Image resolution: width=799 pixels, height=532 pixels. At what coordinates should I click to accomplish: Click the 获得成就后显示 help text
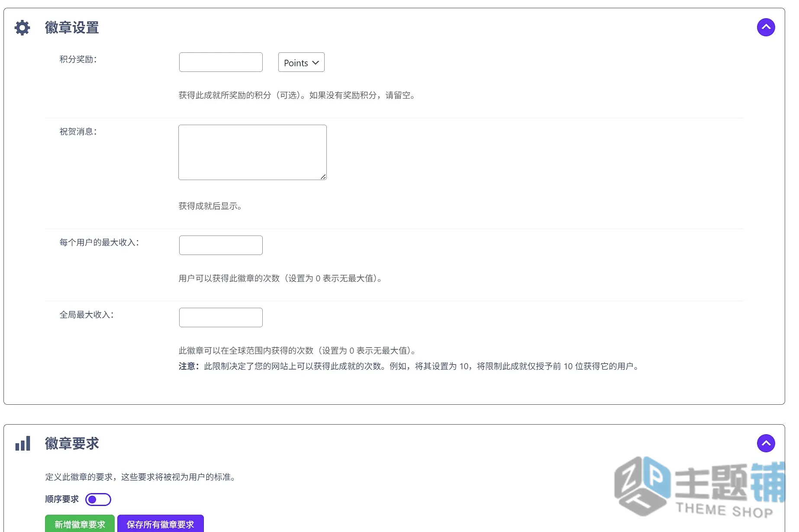211,206
